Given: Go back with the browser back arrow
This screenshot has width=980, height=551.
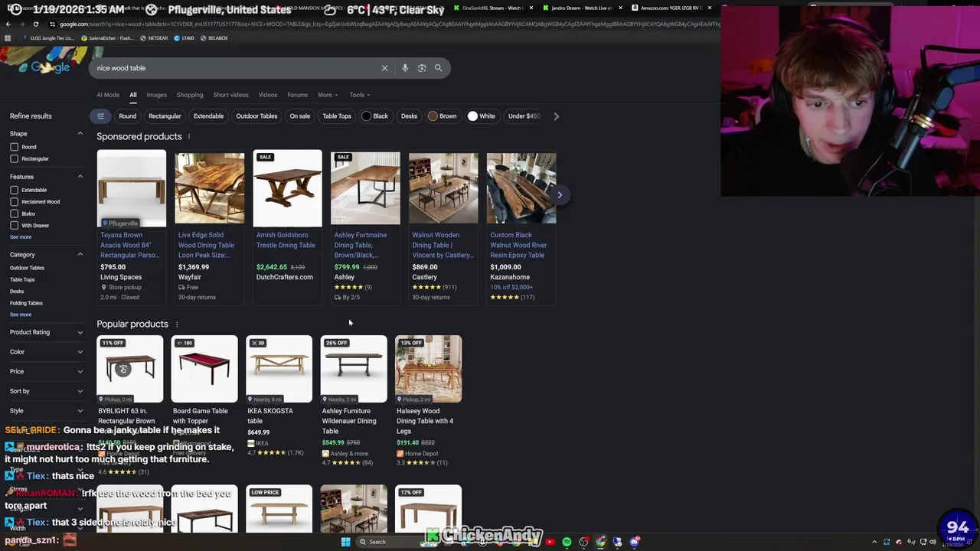Looking at the screenshot, I should pos(8,24).
